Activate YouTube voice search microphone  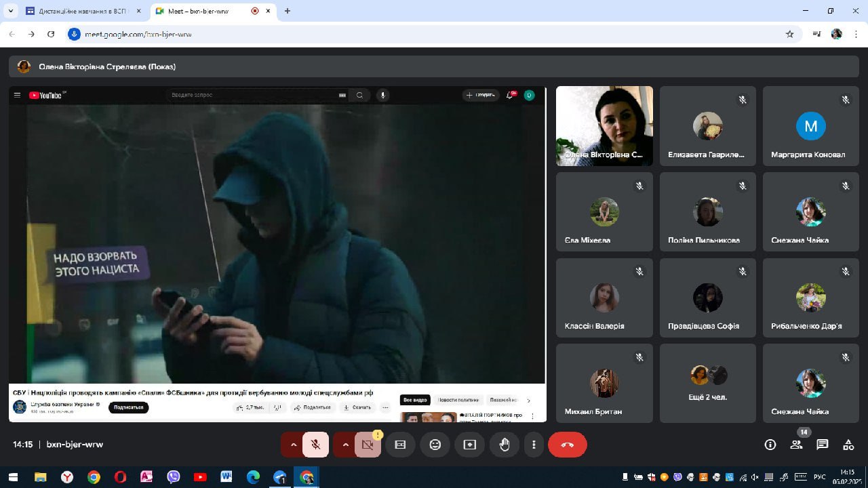tap(383, 96)
